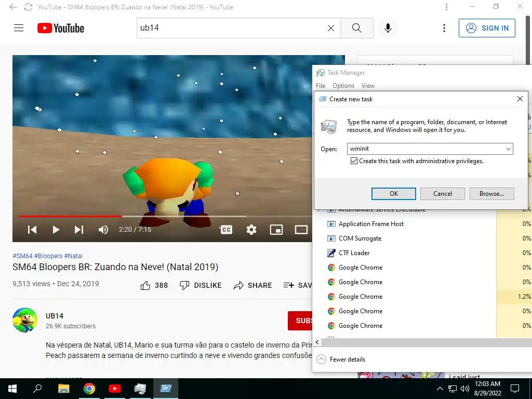
Task: Open the Task Manager View menu
Action: tap(368, 86)
